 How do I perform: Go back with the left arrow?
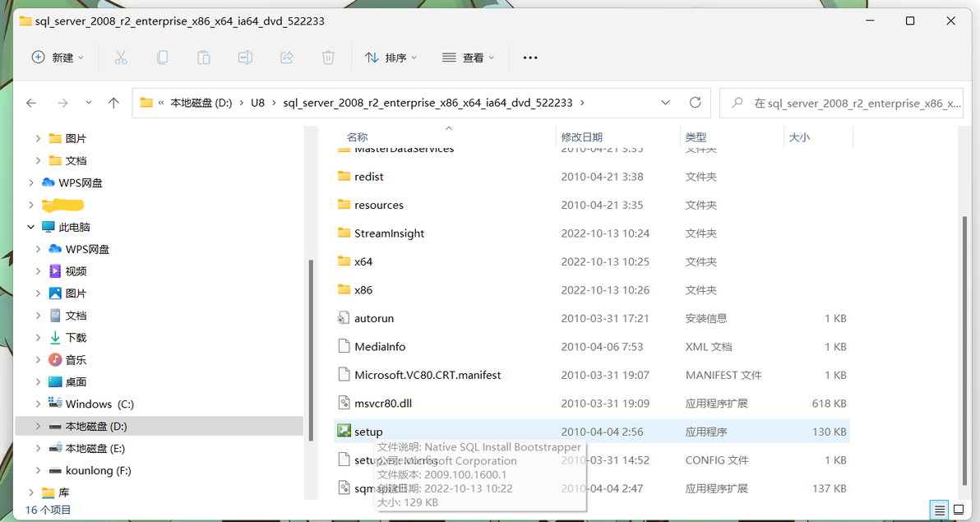[x=31, y=103]
